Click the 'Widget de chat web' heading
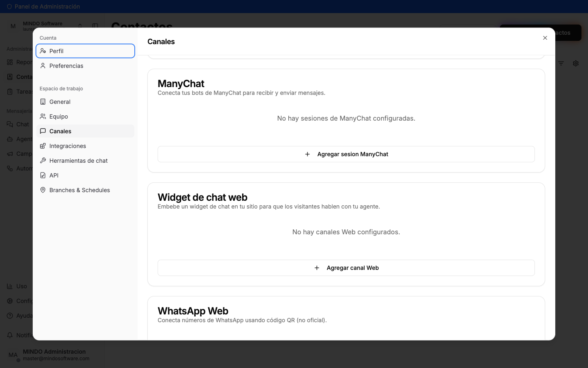The height and width of the screenshot is (368, 588). pyautogui.click(x=203, y=197)
